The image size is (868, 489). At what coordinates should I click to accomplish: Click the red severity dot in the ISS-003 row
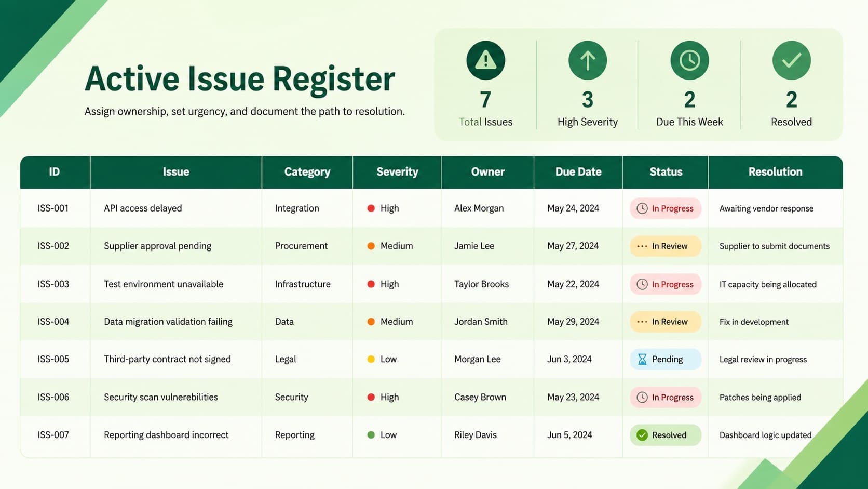click(371, 284)
